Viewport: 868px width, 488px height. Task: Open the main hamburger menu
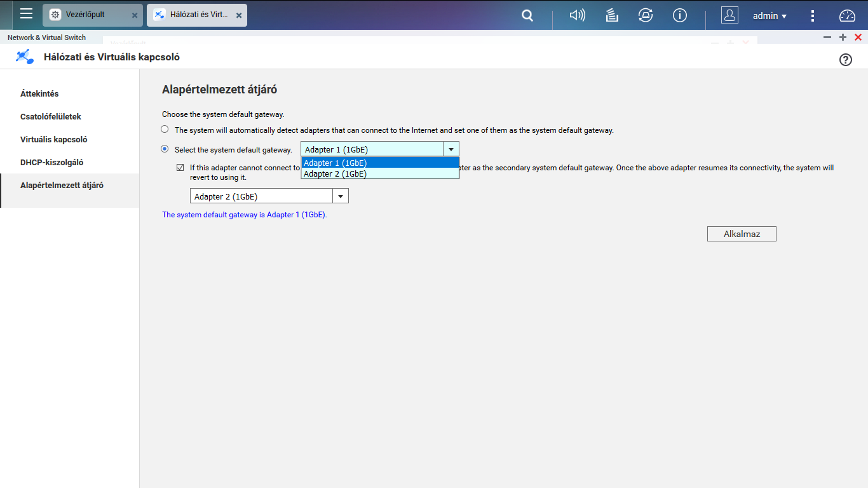click(x=26, y=14)
